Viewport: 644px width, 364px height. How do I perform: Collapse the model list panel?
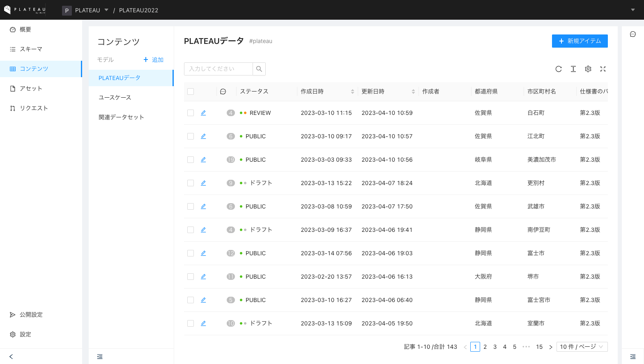click(x=100, y=357)
